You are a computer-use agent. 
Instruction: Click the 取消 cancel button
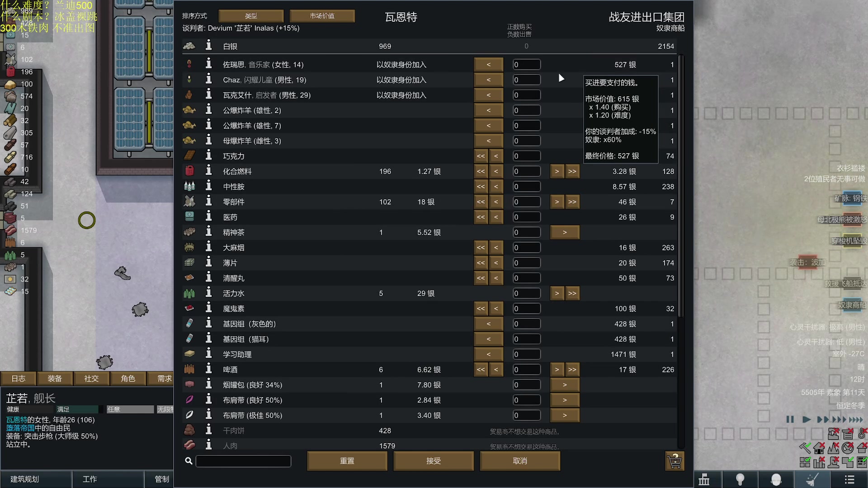tap(520, 461)
